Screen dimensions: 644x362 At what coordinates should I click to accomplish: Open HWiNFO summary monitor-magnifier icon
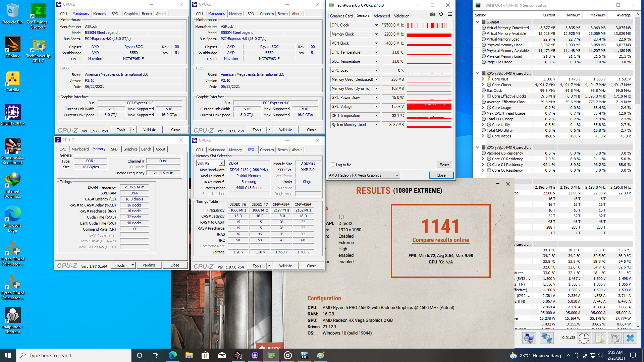point(529,338)
